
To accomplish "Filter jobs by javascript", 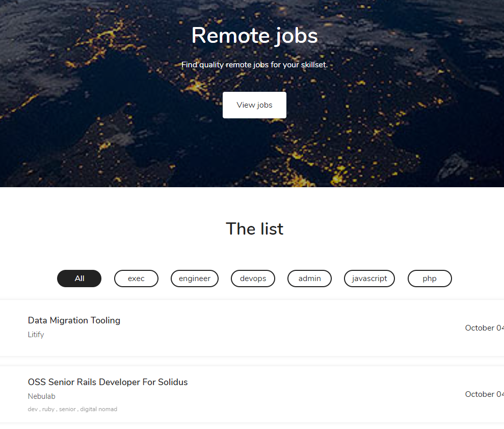I will [369, 278].
